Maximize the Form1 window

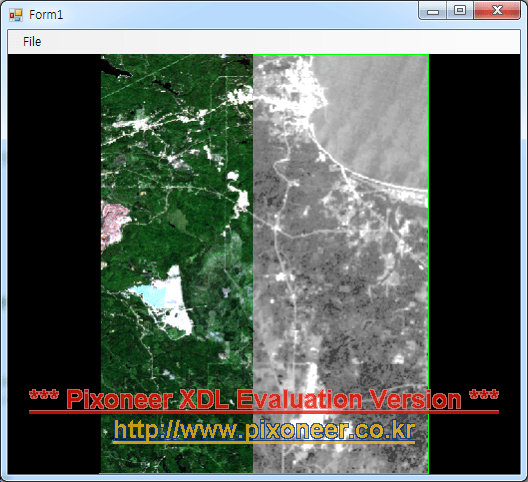tap(460, 11)
